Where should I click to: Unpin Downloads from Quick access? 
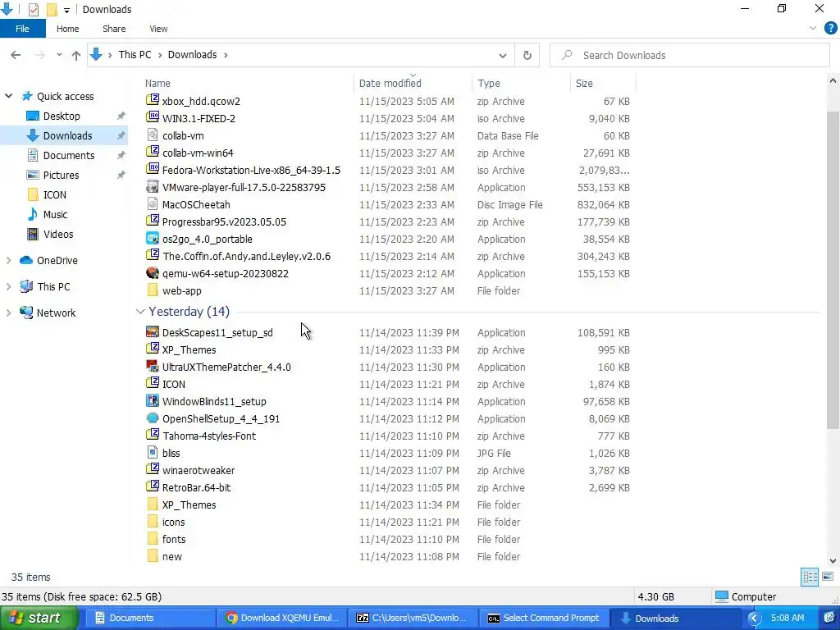(121, 135)
